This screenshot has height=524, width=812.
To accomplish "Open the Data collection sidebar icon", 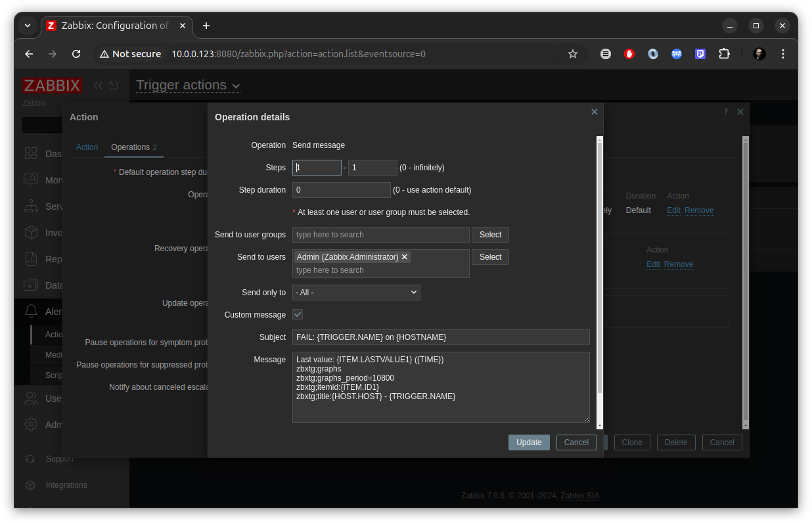I will click(x=31, y=285).
